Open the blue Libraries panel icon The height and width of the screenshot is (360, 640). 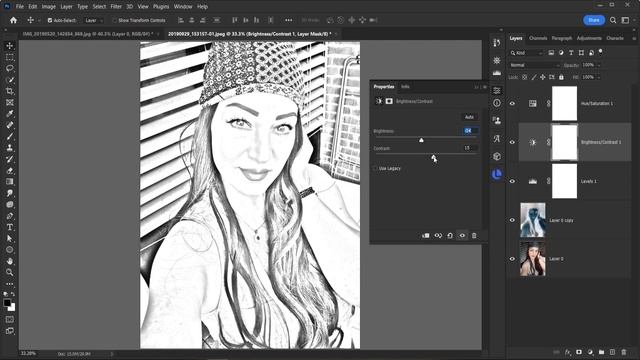pyautogui.click(x=497, y=174)
